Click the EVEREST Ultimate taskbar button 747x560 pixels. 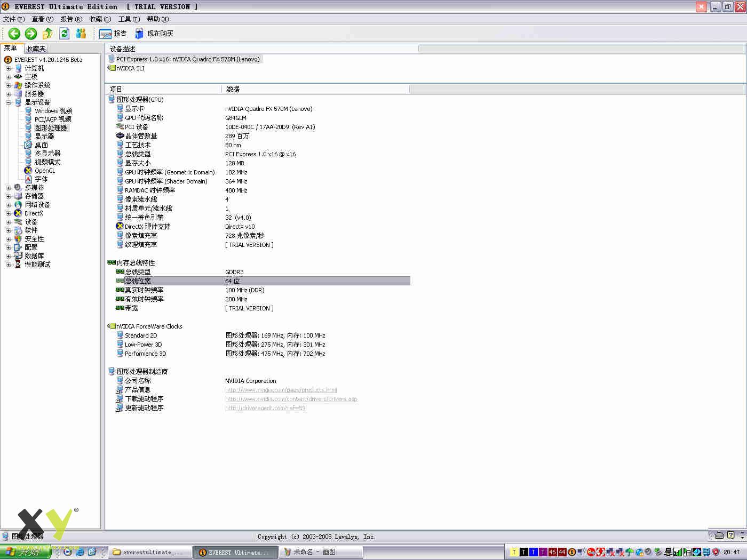(x=235, y=553)
